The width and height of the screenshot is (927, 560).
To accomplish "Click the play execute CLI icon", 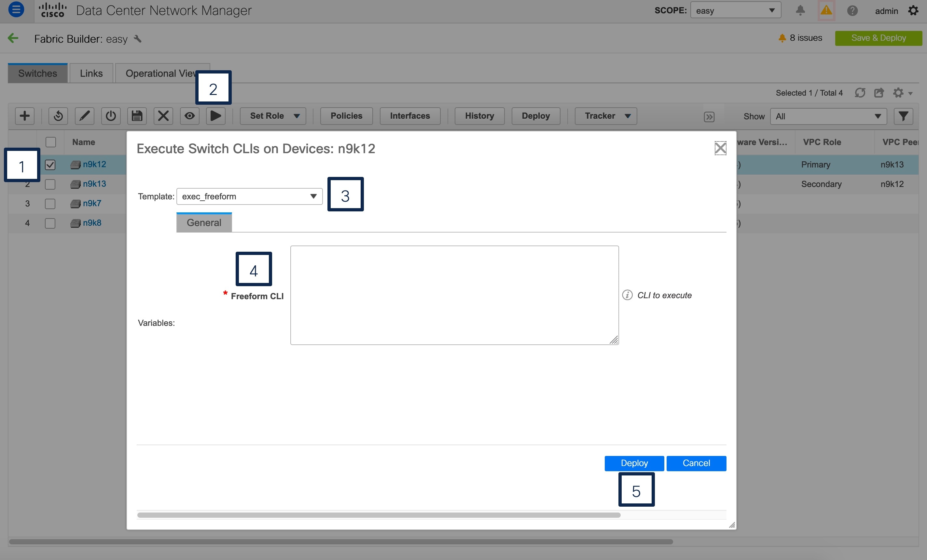I will coord(215,116).
